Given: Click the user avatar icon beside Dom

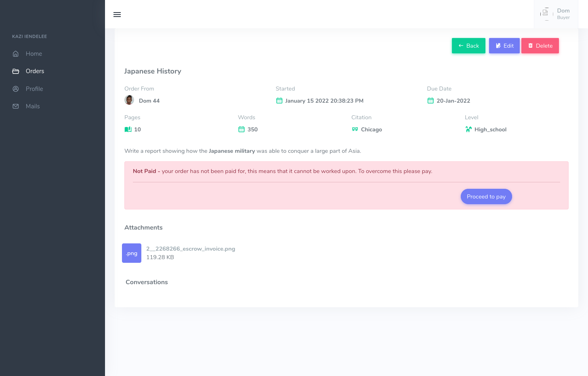Looking at the screenshot, I should tap(546, 14).
